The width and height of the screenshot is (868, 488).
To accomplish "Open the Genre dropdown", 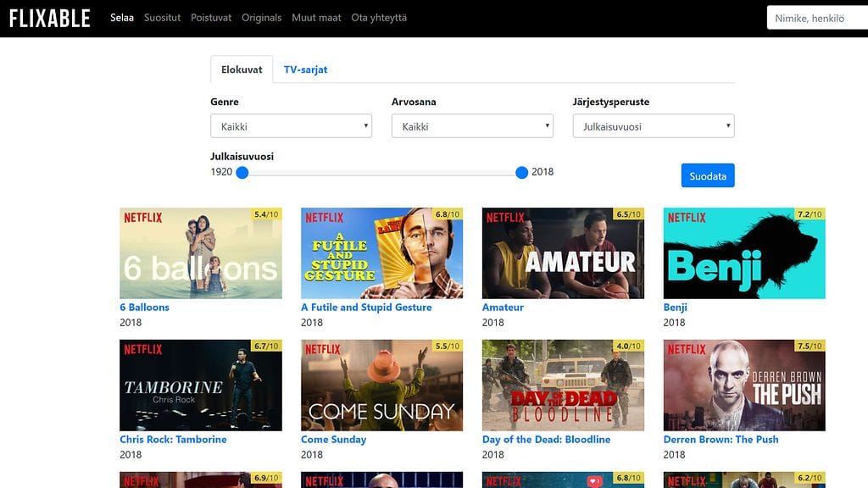I will tap(291, 125).
